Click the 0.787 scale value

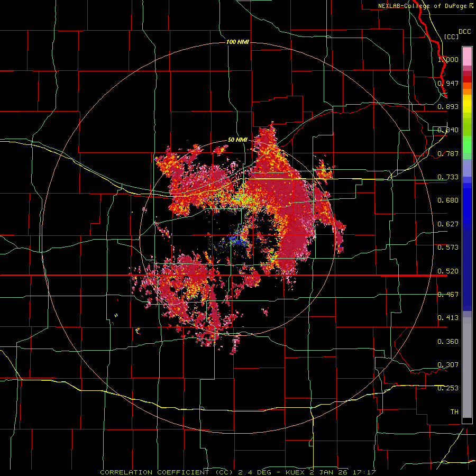448,153
